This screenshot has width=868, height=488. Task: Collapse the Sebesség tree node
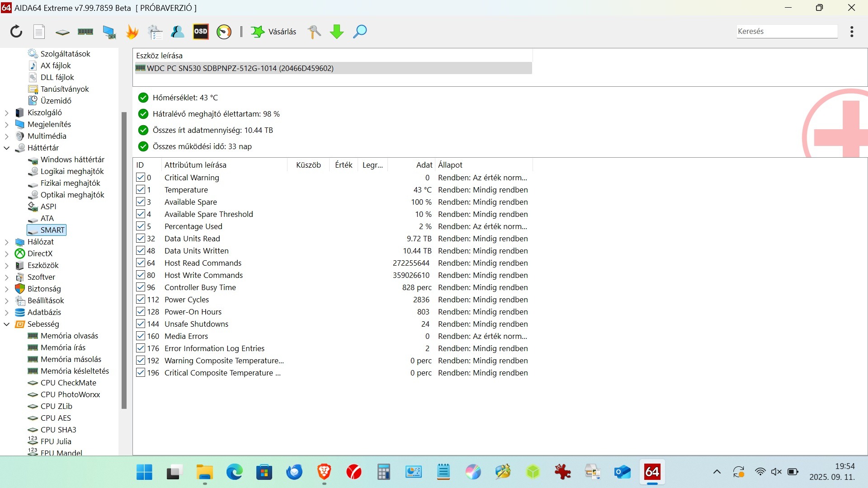point(7,324)
